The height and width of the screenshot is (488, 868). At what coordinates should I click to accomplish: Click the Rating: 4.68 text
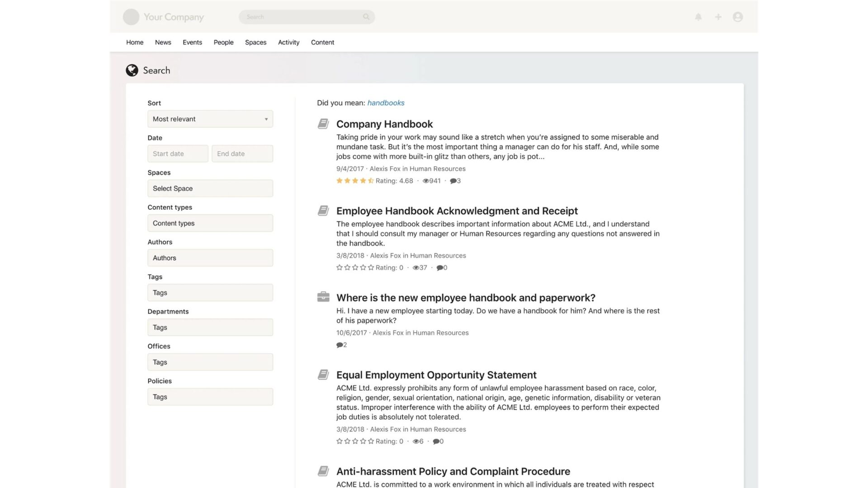pos(394,181)
